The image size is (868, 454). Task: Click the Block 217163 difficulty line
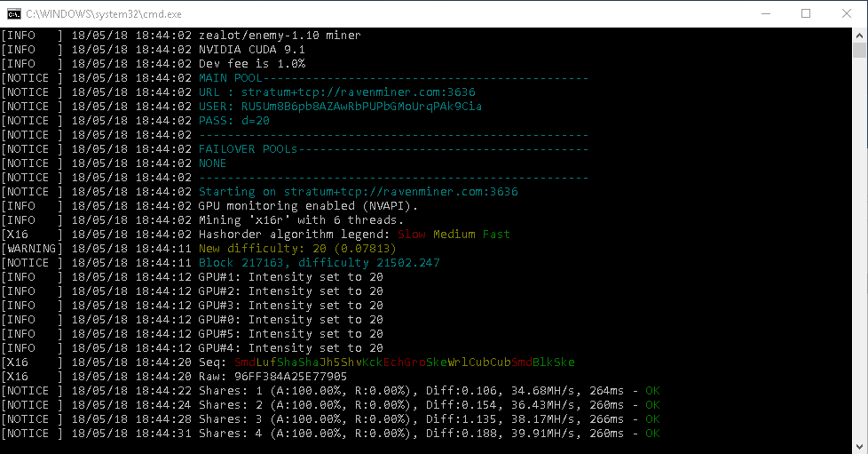tap(319, 263)
